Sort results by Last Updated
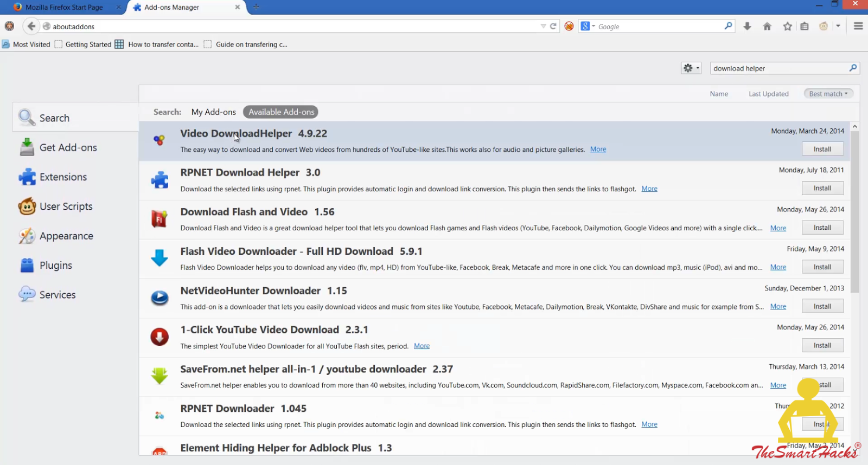The image size is (868, 465). tap(769, 94)
